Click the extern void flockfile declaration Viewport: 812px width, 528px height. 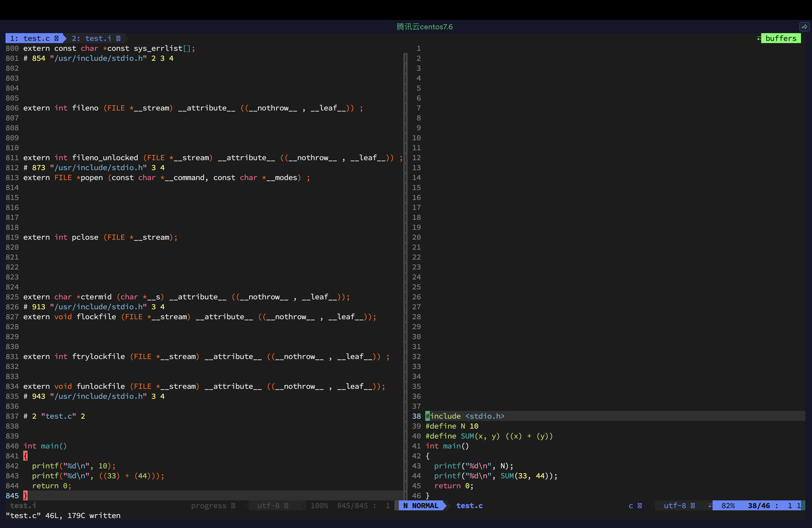200,317
